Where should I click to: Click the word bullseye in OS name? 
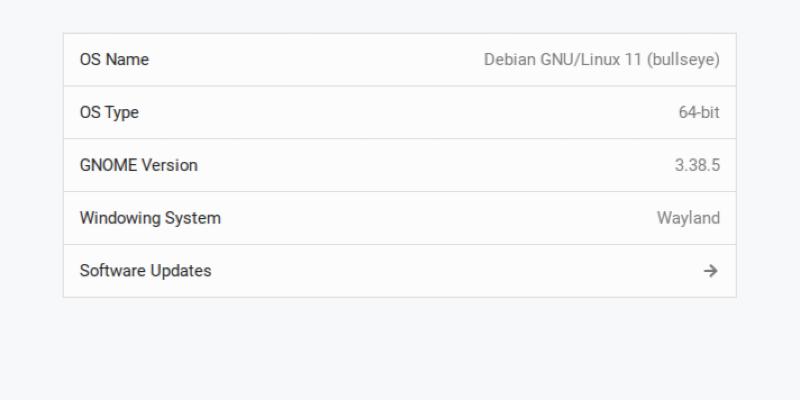[x=683, y=60]
